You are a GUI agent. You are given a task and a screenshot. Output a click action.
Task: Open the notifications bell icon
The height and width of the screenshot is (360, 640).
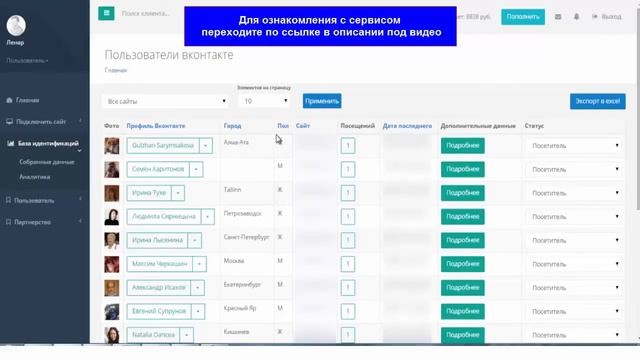coord(576,17)
